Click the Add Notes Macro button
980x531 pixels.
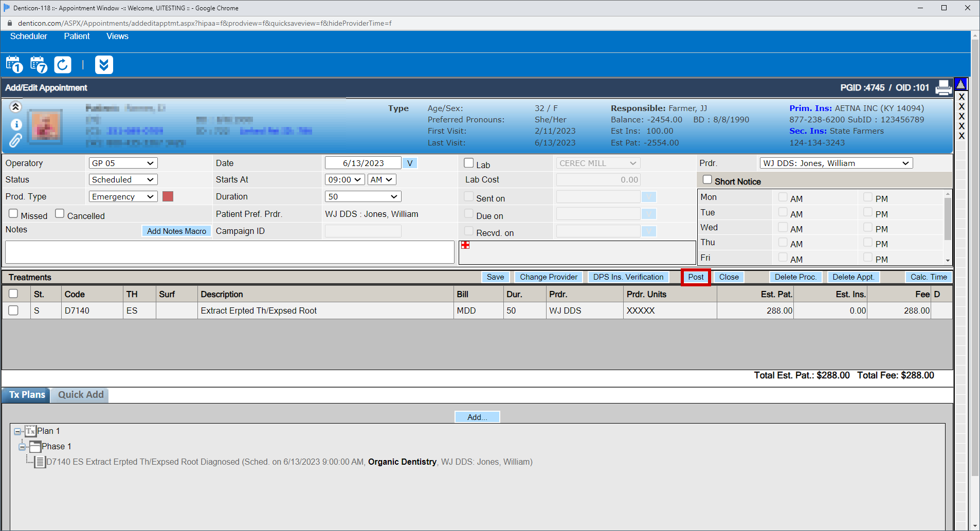[x=176, y=231]
